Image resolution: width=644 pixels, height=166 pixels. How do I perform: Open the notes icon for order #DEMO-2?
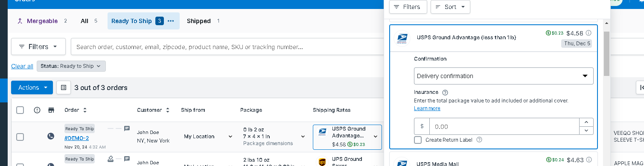click(127, 128)
